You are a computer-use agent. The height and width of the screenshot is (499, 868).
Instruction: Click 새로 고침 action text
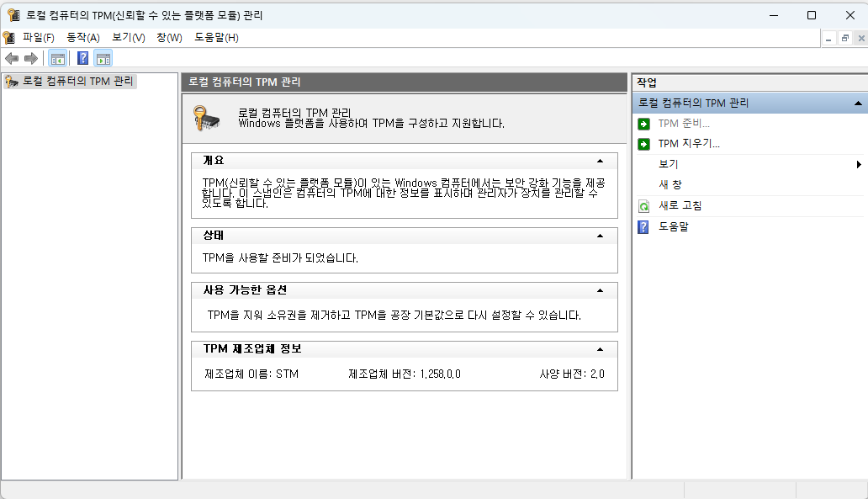tap(680, 205)
